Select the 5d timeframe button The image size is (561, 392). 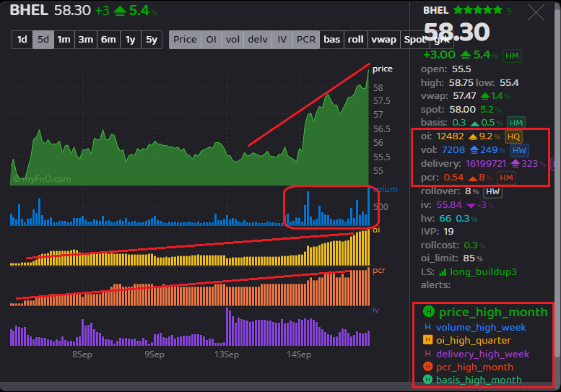[43, 39]
